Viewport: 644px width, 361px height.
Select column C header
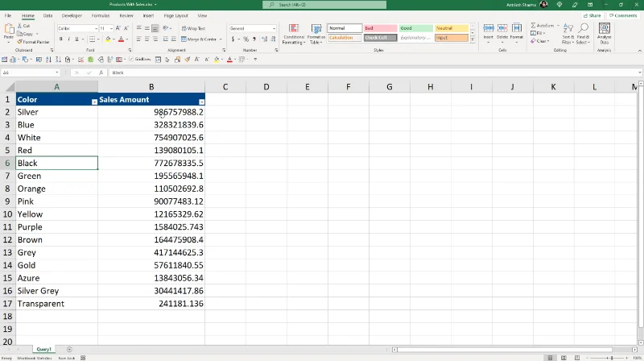225,87
